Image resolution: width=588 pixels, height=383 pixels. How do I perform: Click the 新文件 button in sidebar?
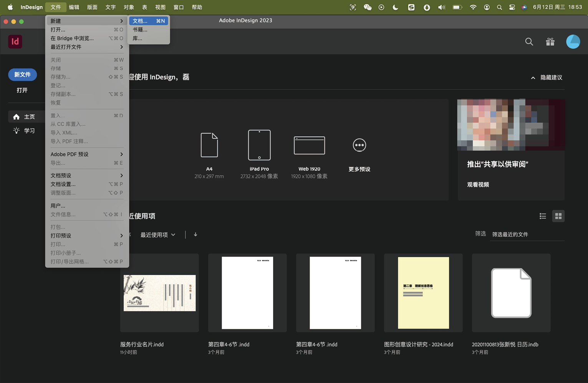tap(22, 75)
